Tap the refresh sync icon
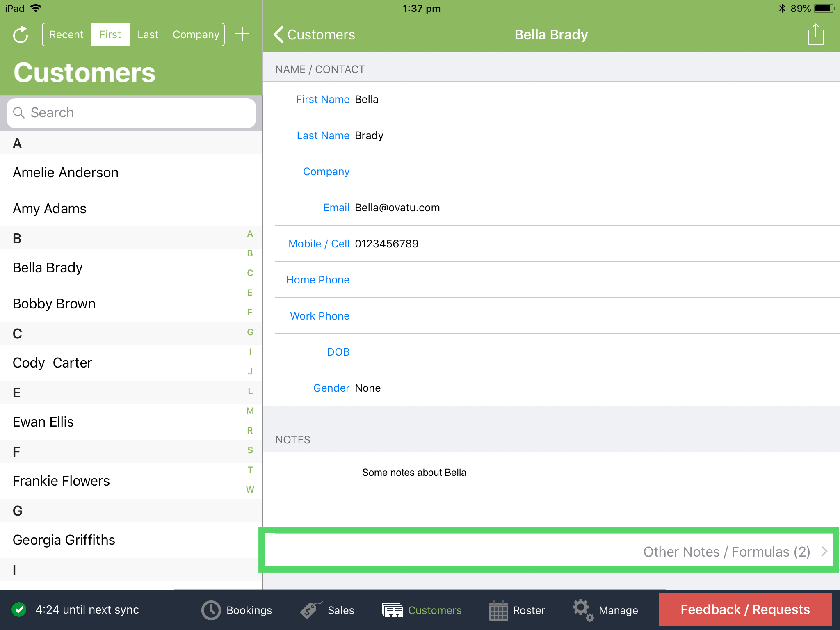This screenshot has width=840, height=630. coord(21,34)
